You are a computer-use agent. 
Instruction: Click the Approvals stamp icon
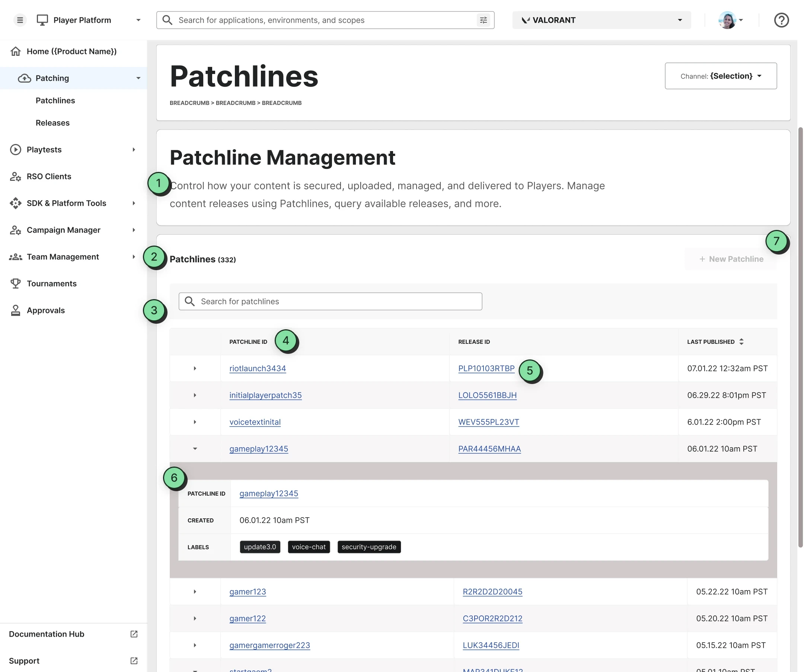(x=15, y=310)
